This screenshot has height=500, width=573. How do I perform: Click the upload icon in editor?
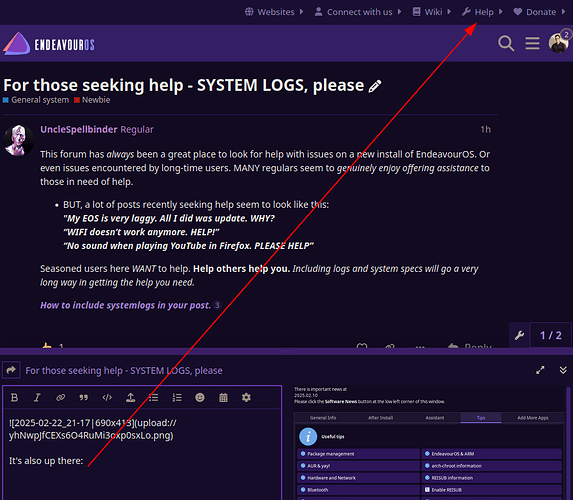pyautogui.click(x=130, y=397)
